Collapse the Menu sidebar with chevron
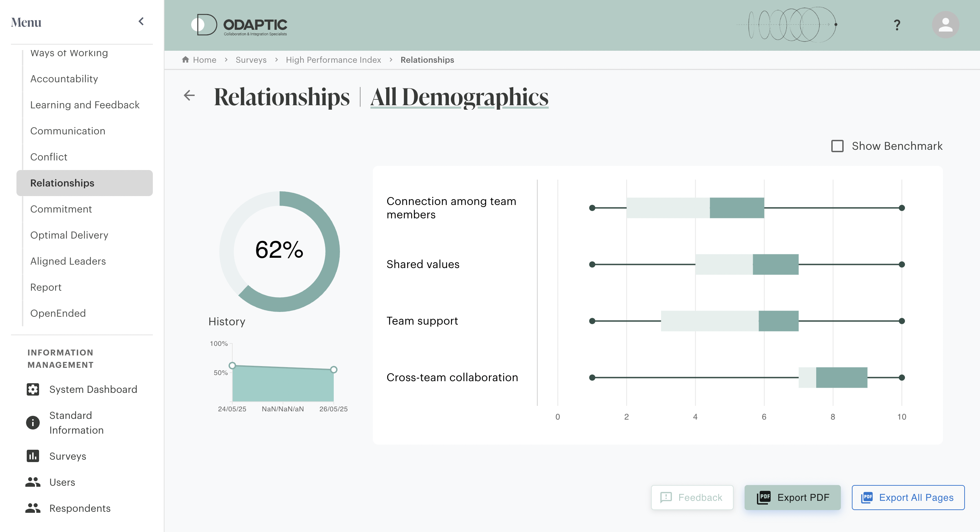Screen dimensions: 980x532 (x=141, y=22)
